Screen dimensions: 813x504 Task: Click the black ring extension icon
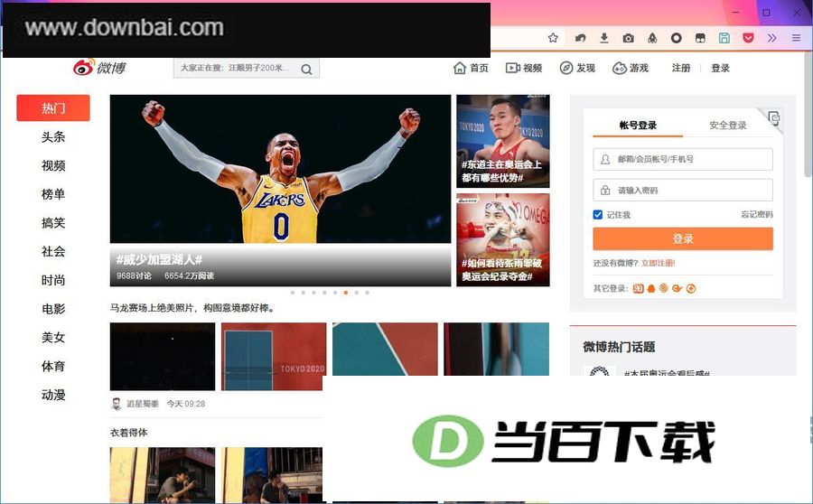[676, 38]
